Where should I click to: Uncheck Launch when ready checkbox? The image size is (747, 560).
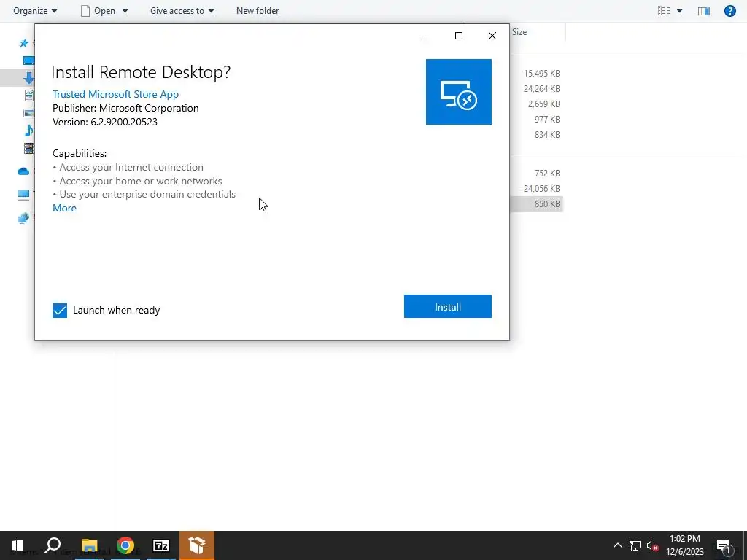[60, 311]
